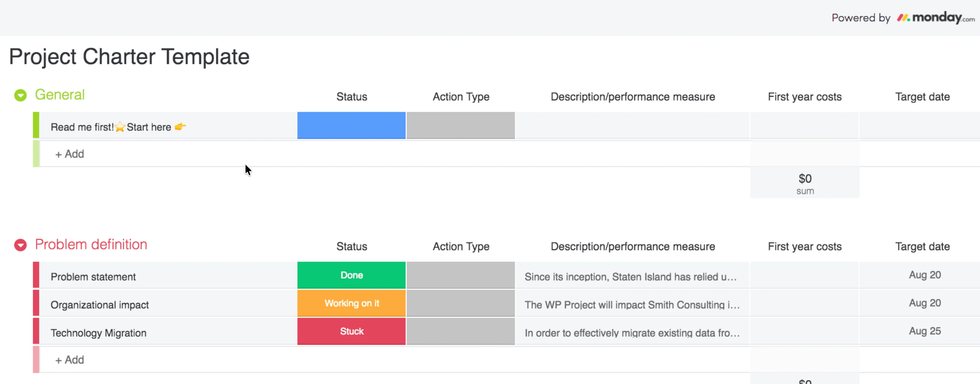Open the blue status cell in General
The image size is (980, 384).
pos(351,125)
